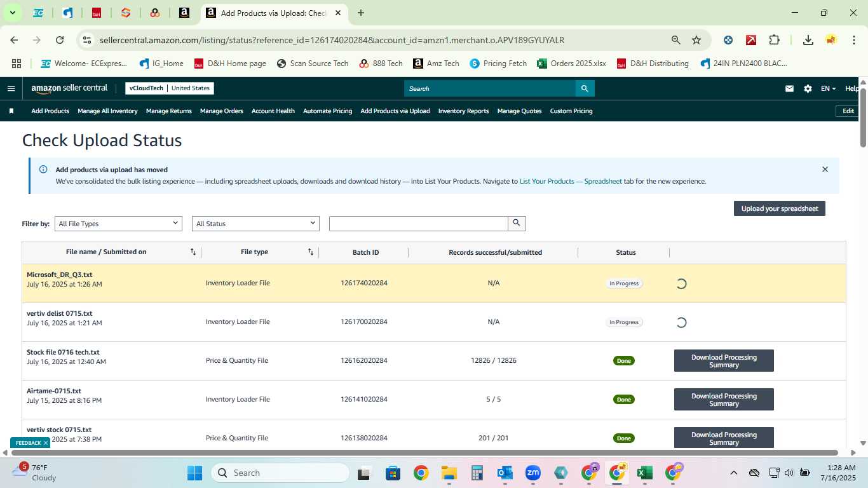Viewport: 868px width, 488px height.
Task: Click the file filter text field
Action: point(419,223)
